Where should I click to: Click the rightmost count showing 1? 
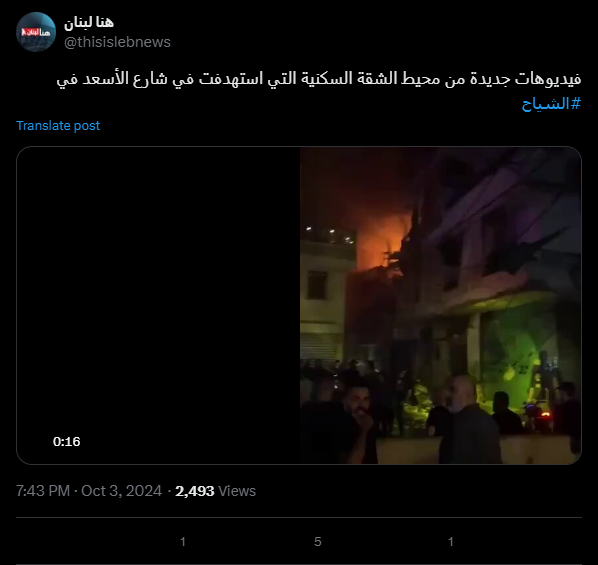coord(450,541)
